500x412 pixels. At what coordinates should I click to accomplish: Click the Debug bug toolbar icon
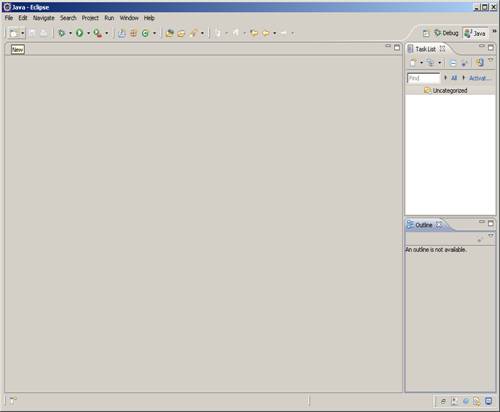(x=61, y=33)
